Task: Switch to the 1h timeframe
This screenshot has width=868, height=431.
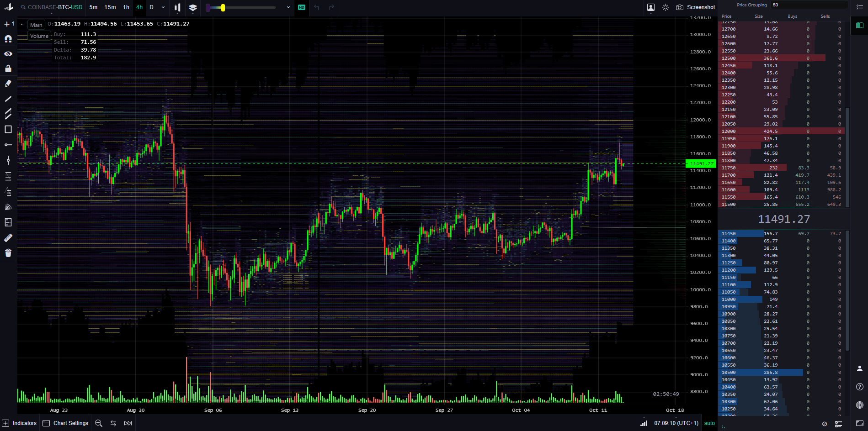Action: (126, 7)
